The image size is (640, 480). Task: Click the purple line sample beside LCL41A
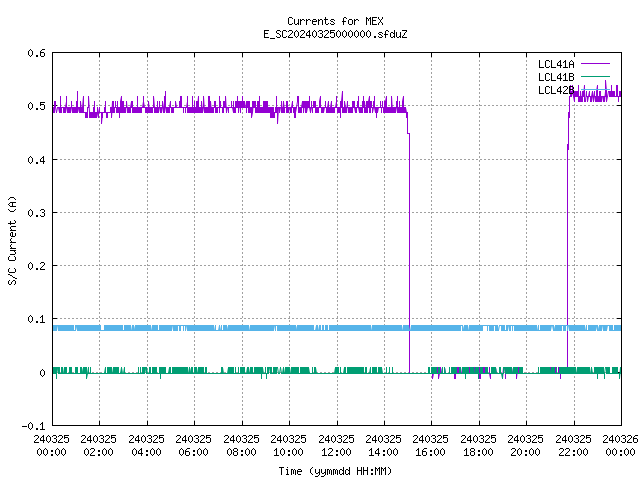point(595,64)
